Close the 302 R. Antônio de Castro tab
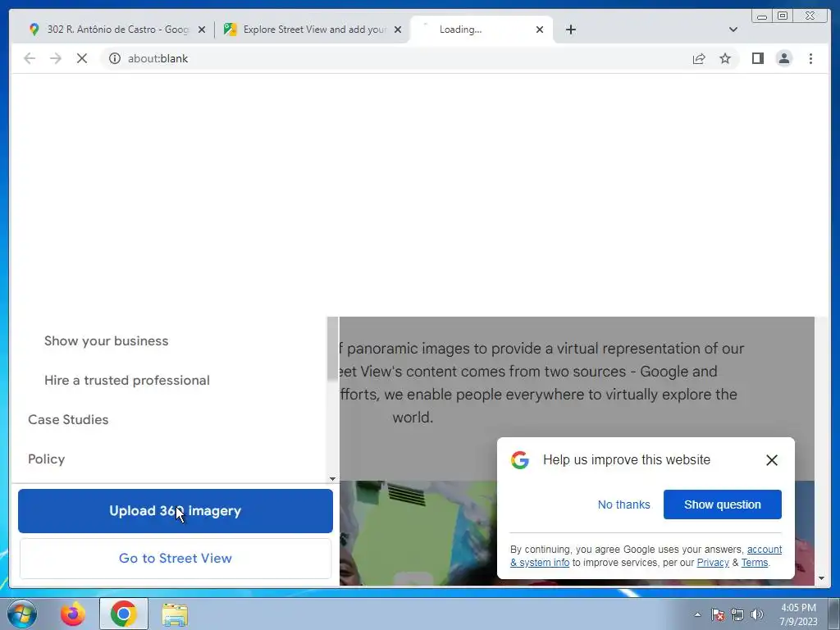 202,30
